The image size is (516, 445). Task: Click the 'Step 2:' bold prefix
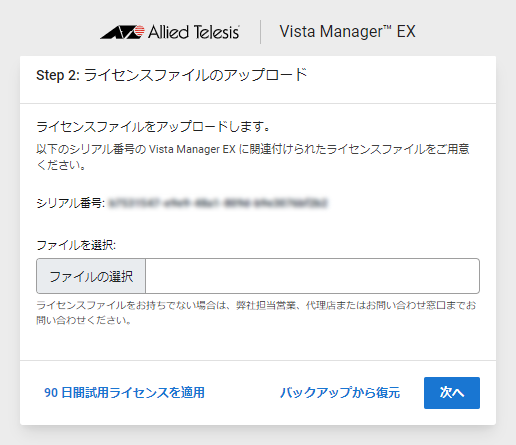pos(58,75)
